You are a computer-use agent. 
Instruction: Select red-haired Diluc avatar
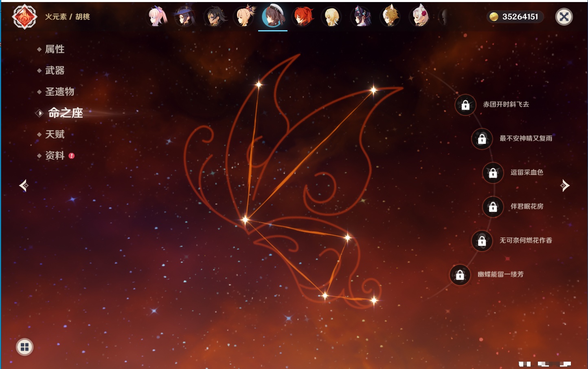(303, 17)
